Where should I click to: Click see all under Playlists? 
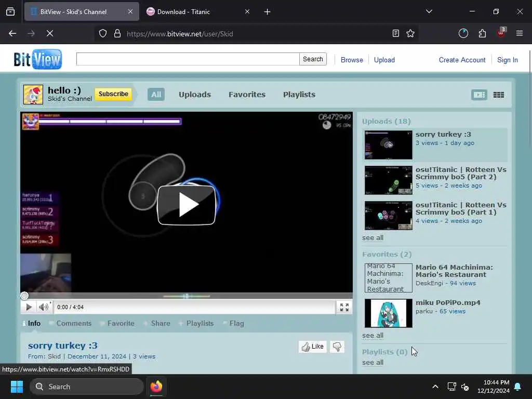[x=373, y=363]
